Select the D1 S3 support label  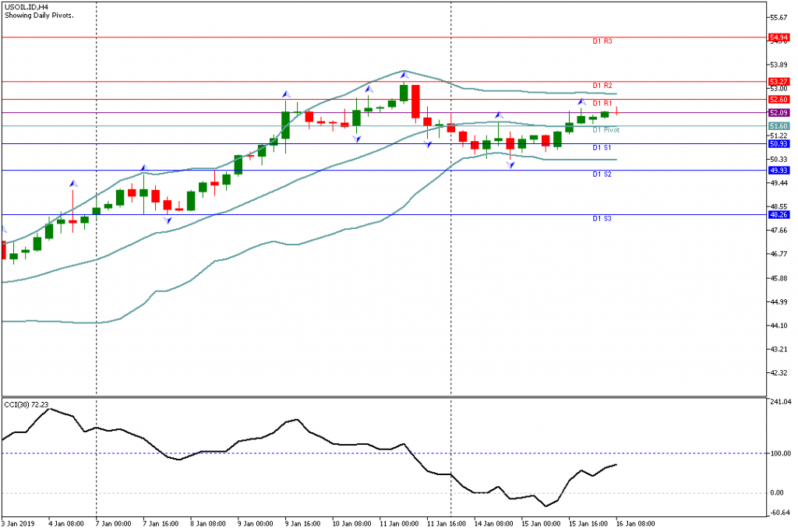pyautogui.click(x=602, y=219)
